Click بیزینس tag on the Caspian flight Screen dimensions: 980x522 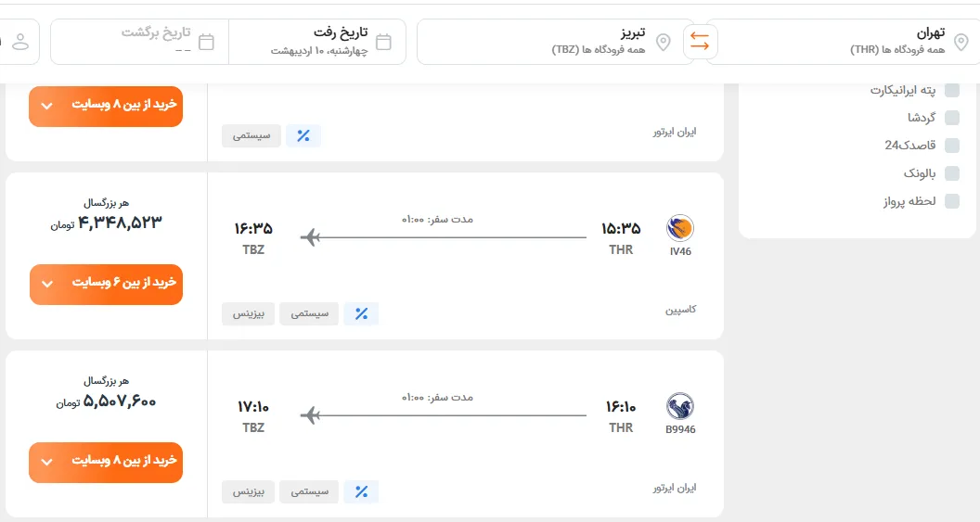point(248,314)
